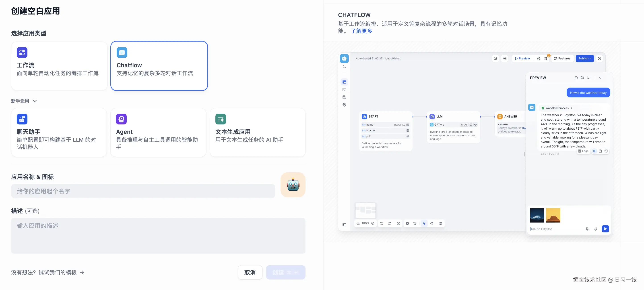Select the Chatflow app type card
The image size is (644, 290).
click(x=159, y=66)
